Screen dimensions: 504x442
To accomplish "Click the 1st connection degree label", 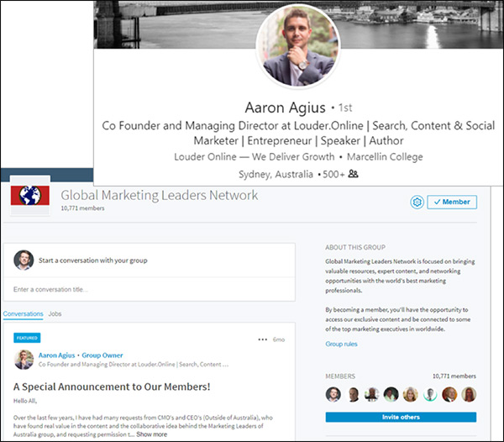I will (x=345, y=108).
